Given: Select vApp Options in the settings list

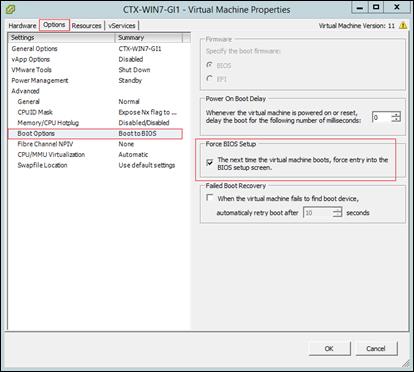Looking at the screenshot, I should (31, 59).
